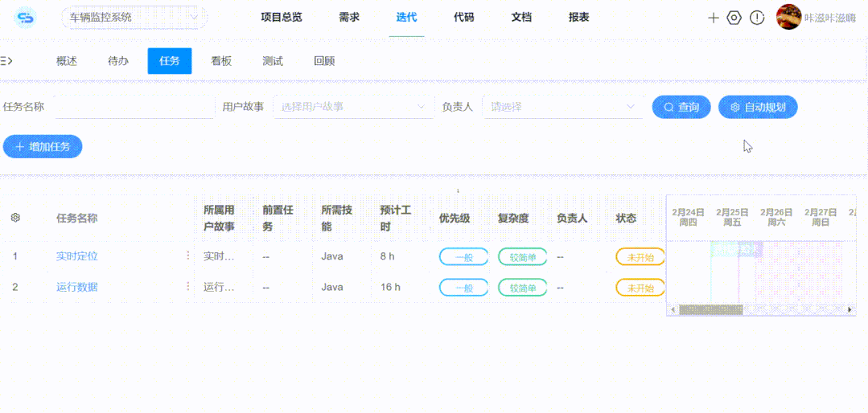This screenshot has height=413, width=868.
Task: Open the 运行数据 task link
Action: coord(77,287)
